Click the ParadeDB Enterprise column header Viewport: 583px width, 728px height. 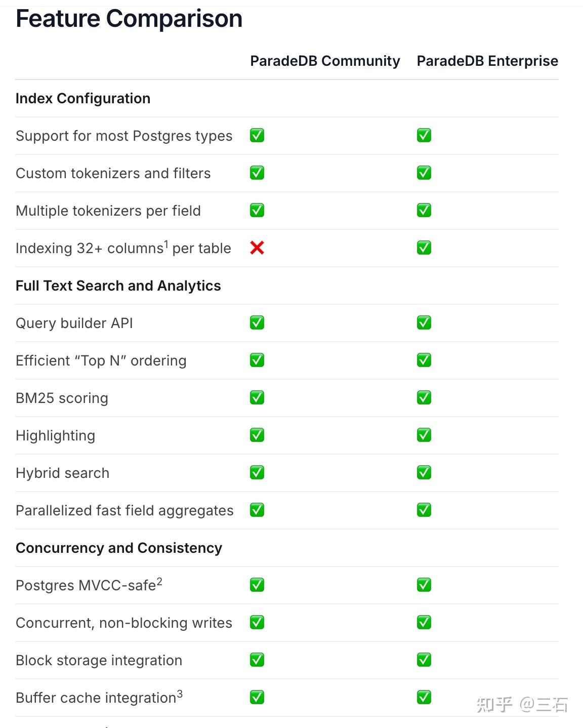[487, 61]
